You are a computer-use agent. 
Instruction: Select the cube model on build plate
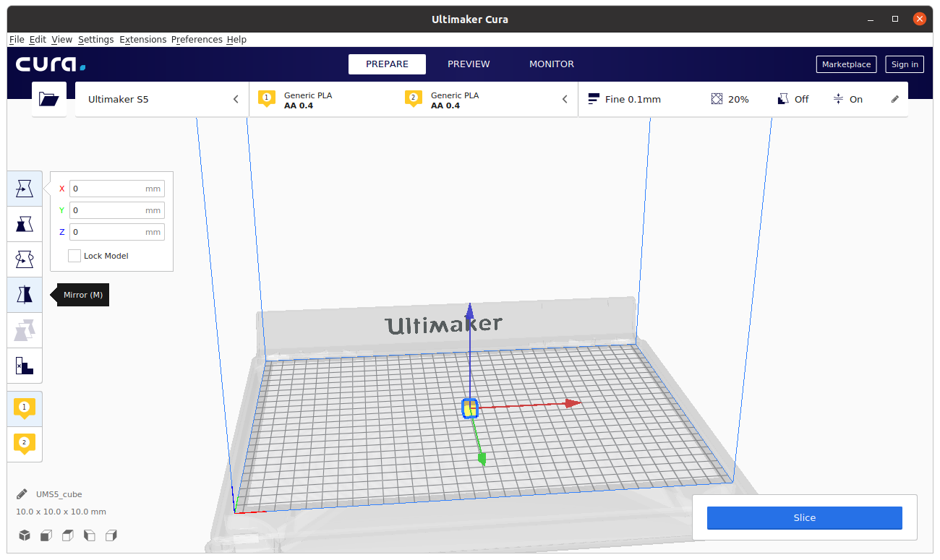(469, 409)
